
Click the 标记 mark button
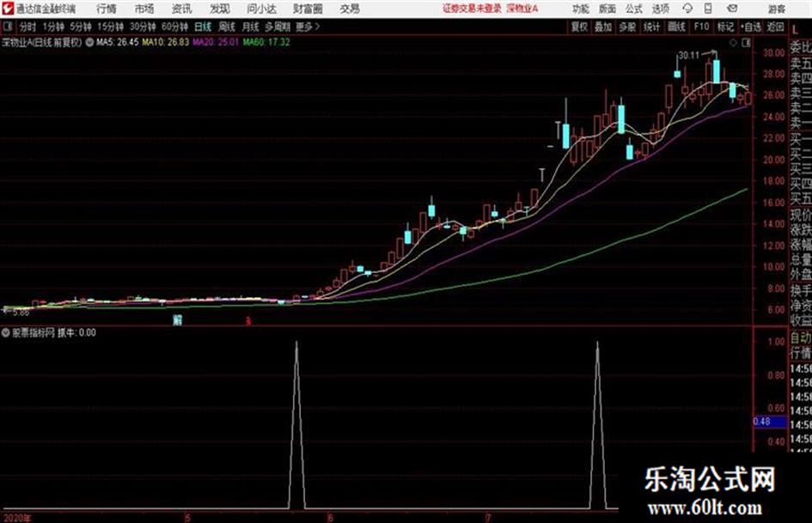pyautogui.click(x=725, y=27)
